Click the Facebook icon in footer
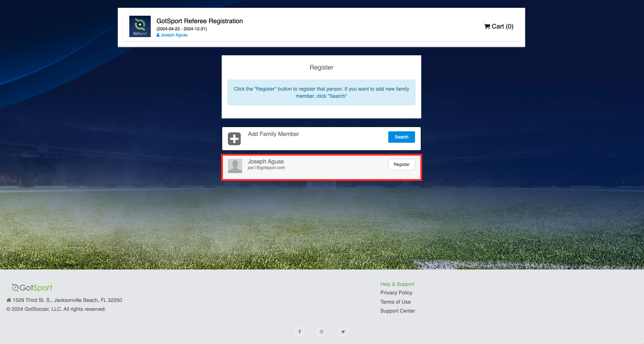The height and width of the screenshot is (344, 644). point(300,332)
